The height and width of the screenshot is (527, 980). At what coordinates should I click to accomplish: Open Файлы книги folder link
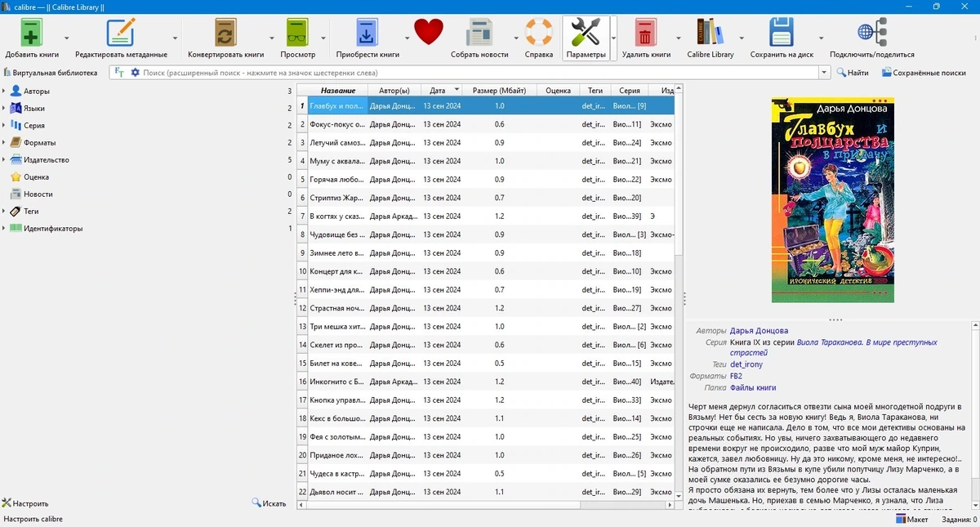coord(753,387)
